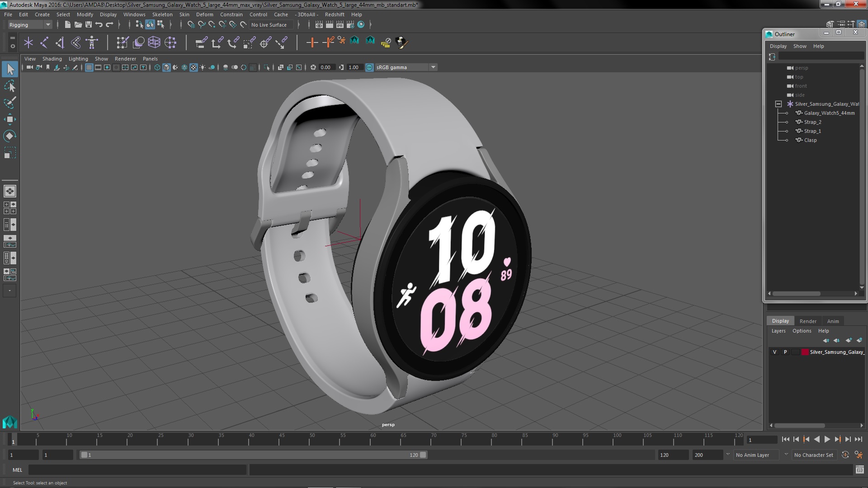The width and height of the screenshot is (868, 488).
Task: Open the Deform menu
Action: (x=204, y=14)
